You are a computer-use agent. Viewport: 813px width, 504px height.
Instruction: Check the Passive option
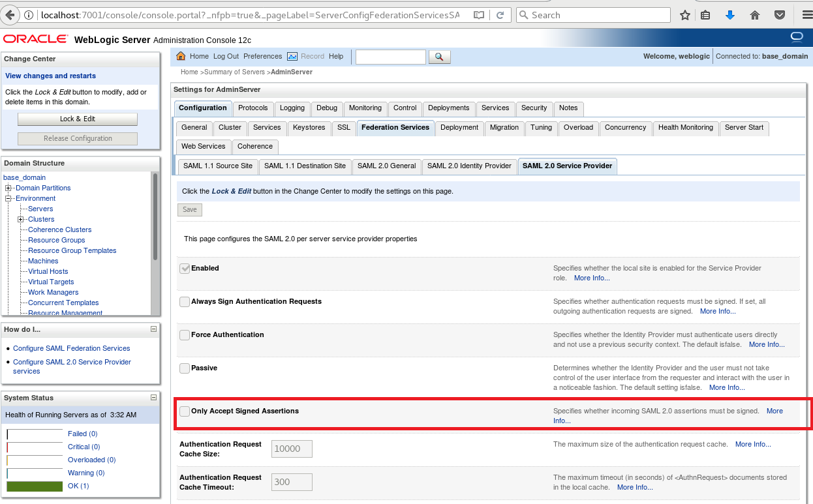(x=185, y=367)
